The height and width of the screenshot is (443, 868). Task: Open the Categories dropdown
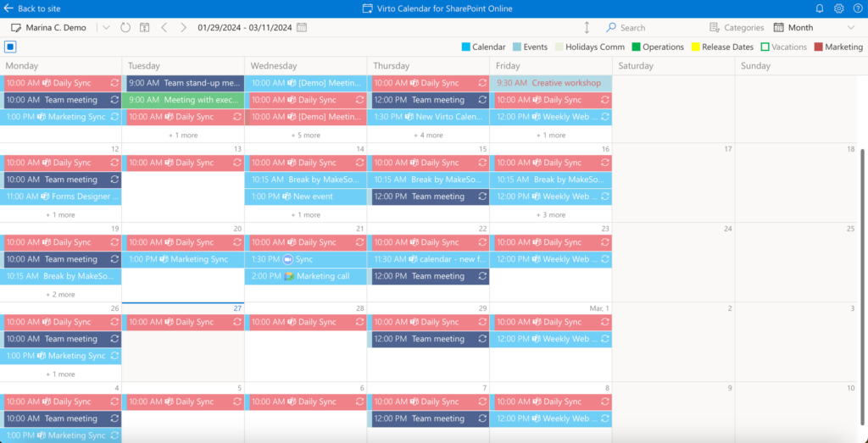tap(737, 28)
